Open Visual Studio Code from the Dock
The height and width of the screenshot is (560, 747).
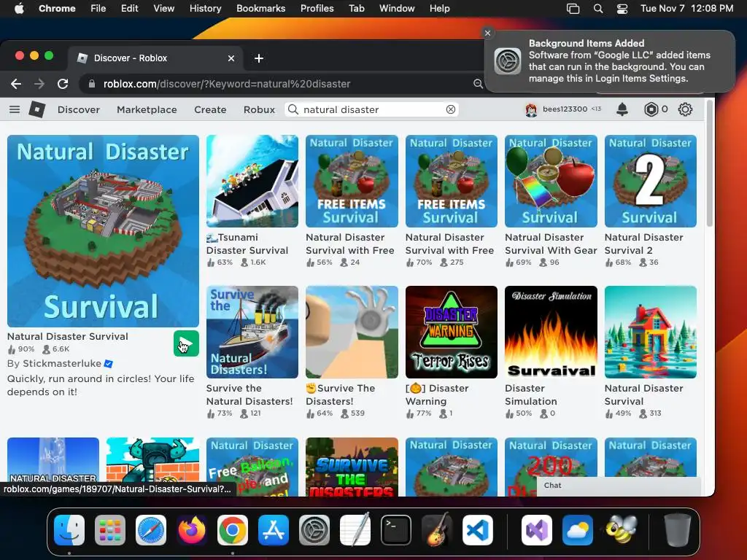coord(478,530)
